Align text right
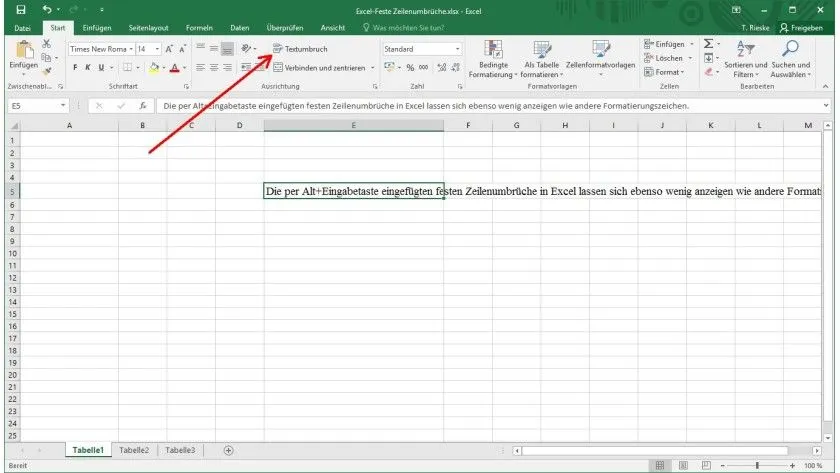840x473 pixels. 227,67
